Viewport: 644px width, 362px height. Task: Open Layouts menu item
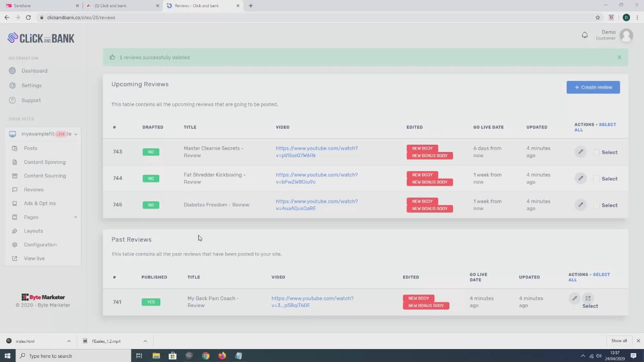[33, 231]
